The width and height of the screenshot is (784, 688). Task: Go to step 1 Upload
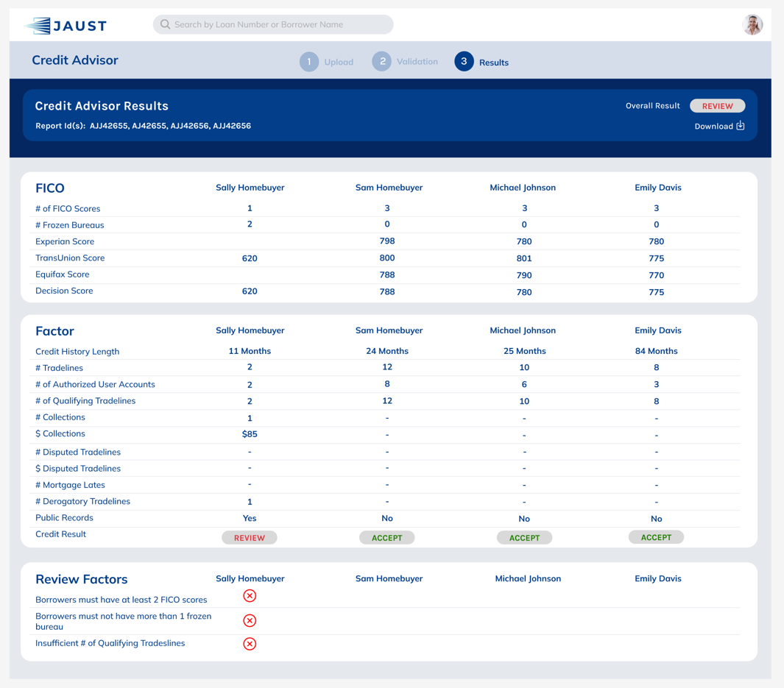309,62
